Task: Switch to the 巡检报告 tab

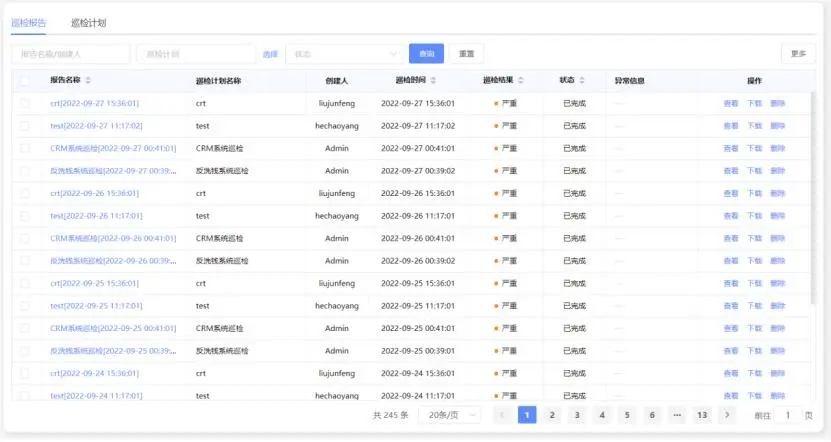Action: click(29, 23)
